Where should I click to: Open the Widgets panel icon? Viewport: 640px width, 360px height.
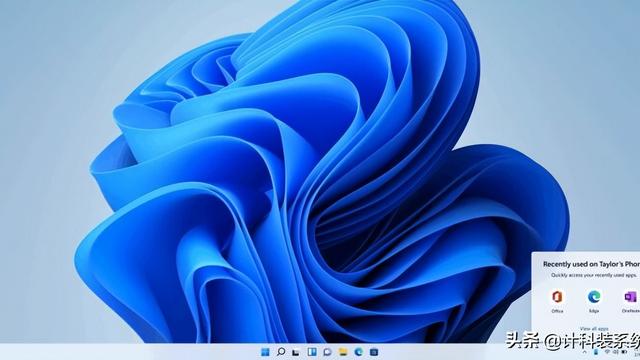[312, 351]
